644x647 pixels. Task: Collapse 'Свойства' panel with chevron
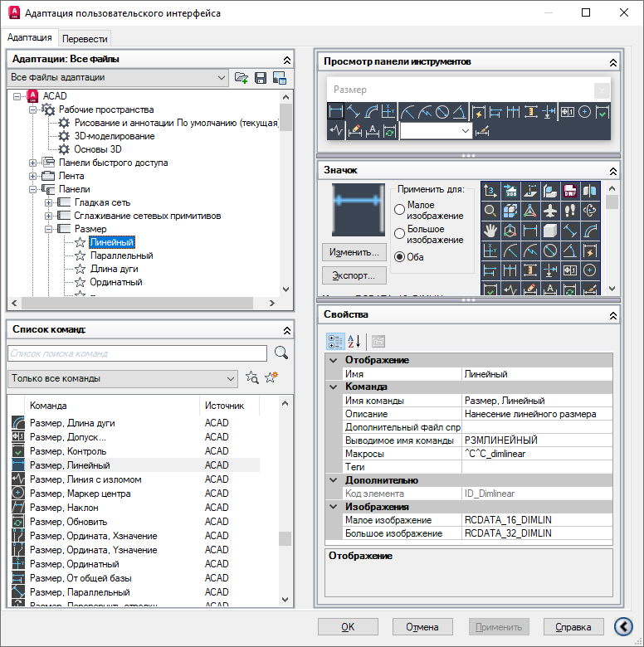coord(613,316)
